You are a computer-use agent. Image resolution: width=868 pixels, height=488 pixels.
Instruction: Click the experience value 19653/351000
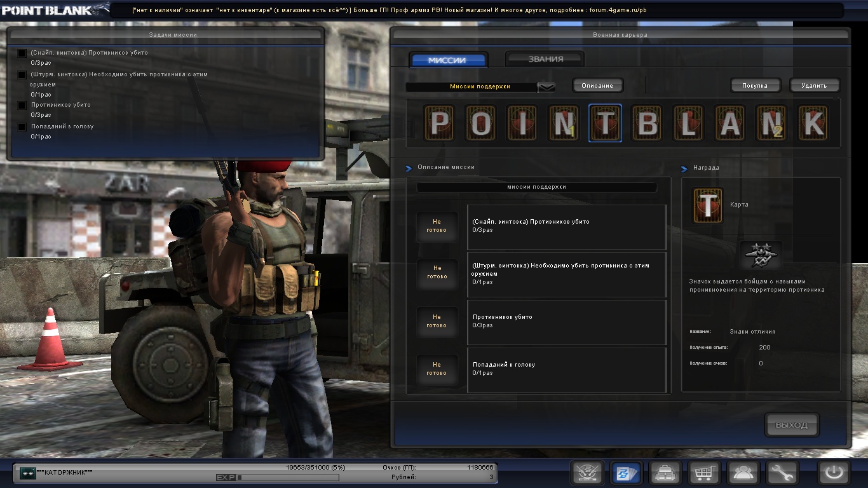[315, 468]
